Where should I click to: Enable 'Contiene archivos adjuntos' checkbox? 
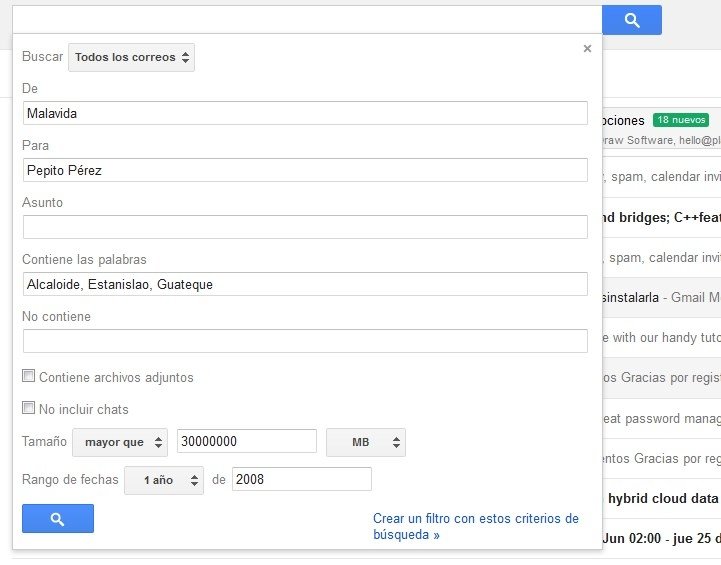coord(29,376)
